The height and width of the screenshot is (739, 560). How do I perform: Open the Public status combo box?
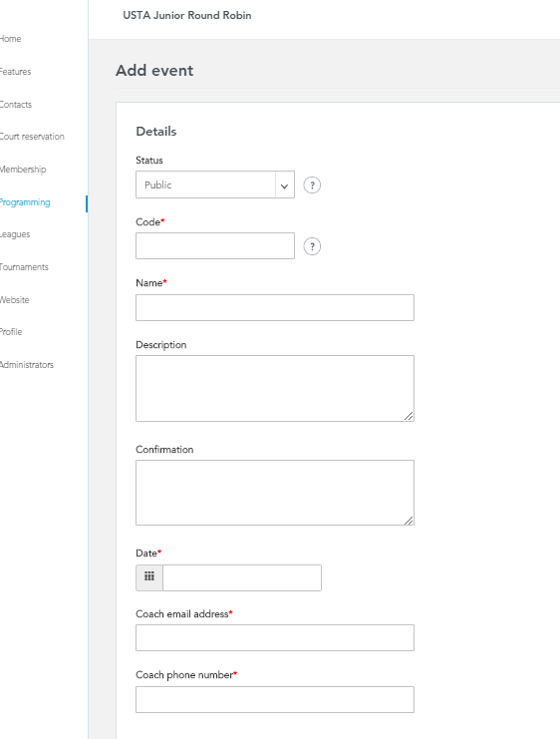215,185
